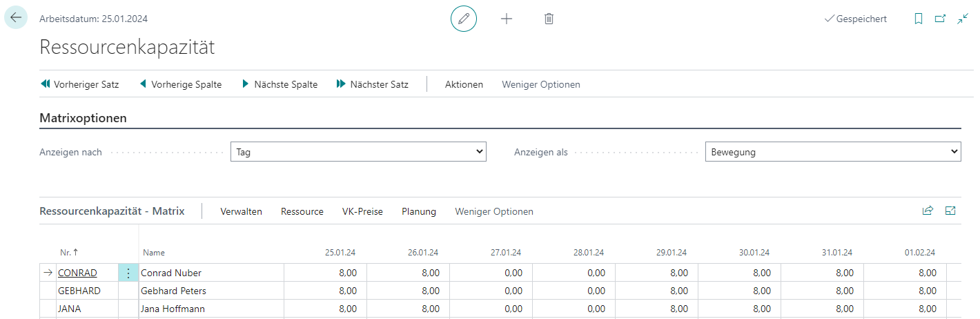This screenshot has width=980, height=319.
Task: Click the matrix share icon
Action: [928, 211]
